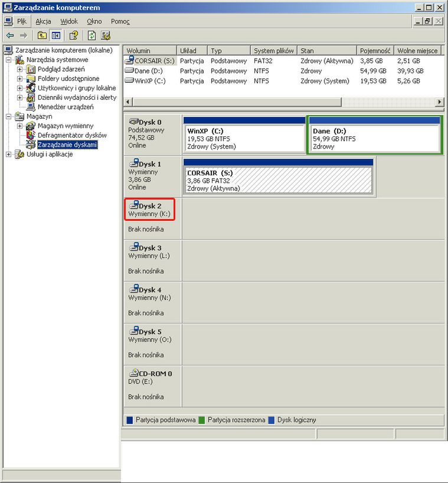Click the Forward arrow toolbar icon
Screen dimensions: 448x483
[x=24, y=35]
